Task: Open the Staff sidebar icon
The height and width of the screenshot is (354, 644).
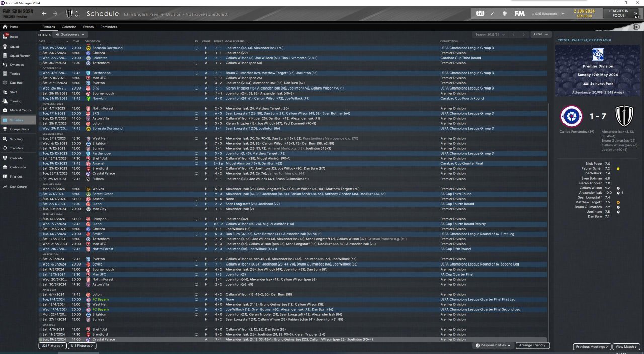Action: pos(5,92)
